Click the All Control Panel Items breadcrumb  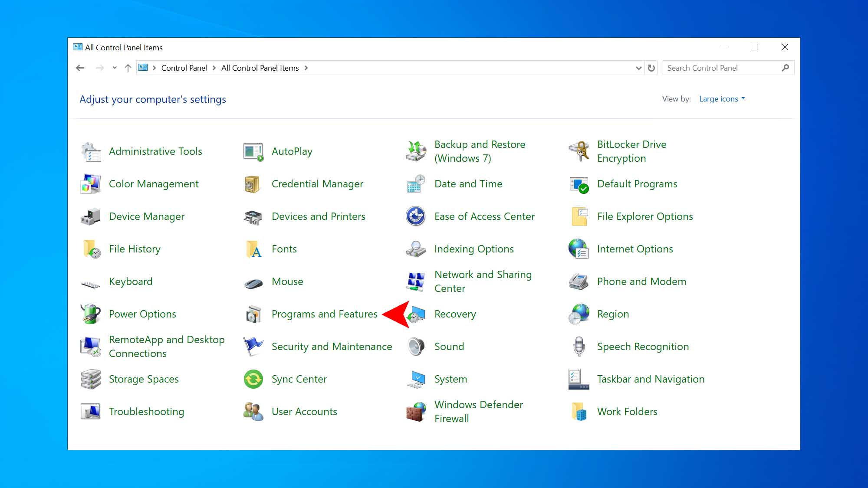(260, 68)
